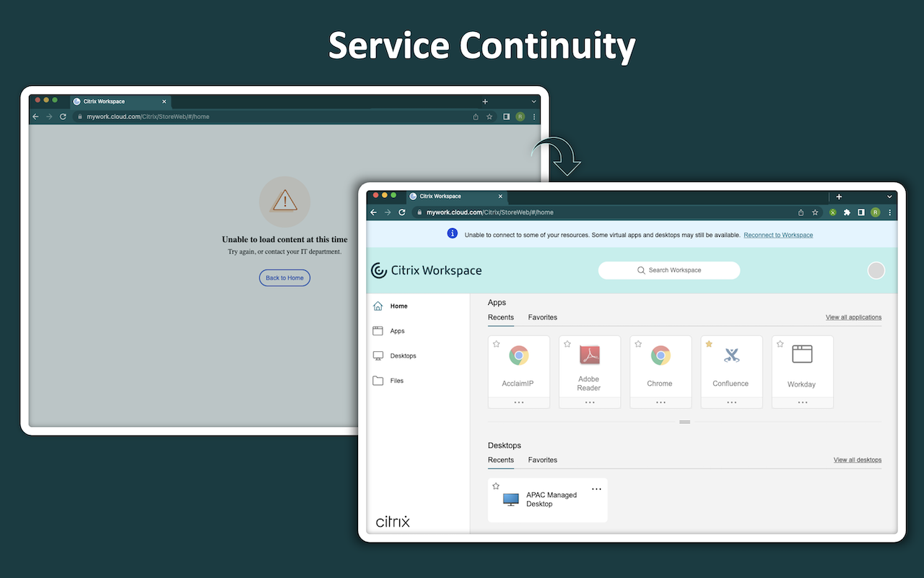
Task: Switch to the Favorites tab under Apps
Action: click(542, 317)
